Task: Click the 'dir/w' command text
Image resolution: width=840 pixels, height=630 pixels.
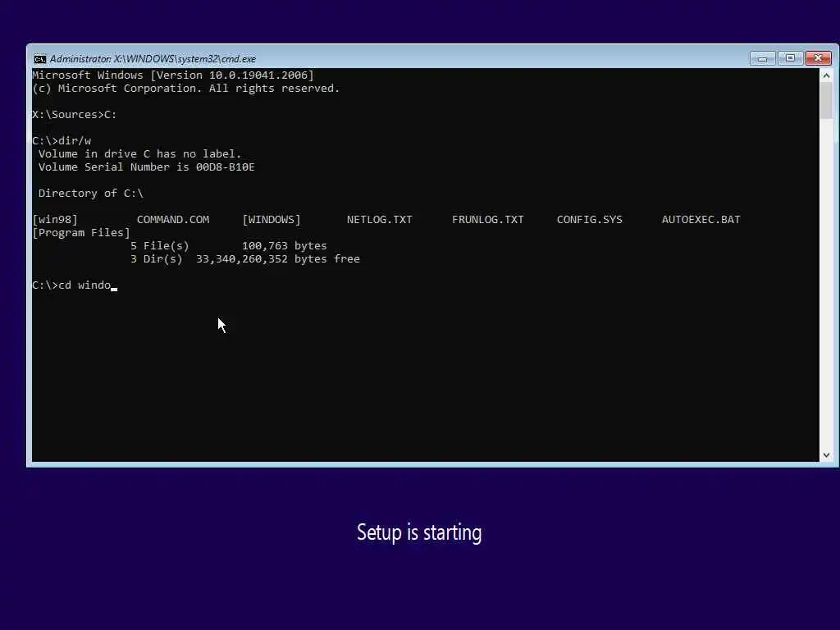Action: pyautogui.click(x=75, y=141)
